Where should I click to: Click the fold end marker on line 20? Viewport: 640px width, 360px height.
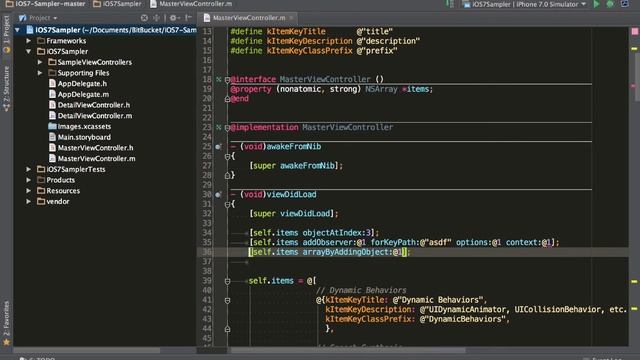(227, 99)
